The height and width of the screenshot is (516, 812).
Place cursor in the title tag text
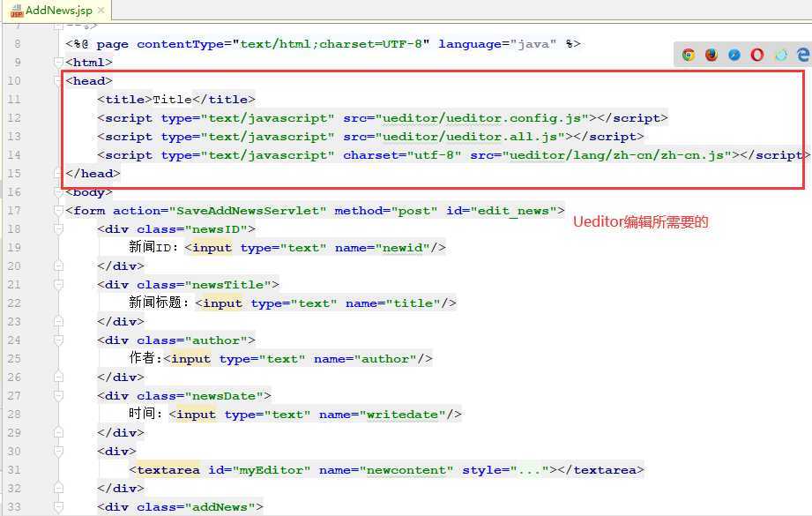[x=172, y=100]
